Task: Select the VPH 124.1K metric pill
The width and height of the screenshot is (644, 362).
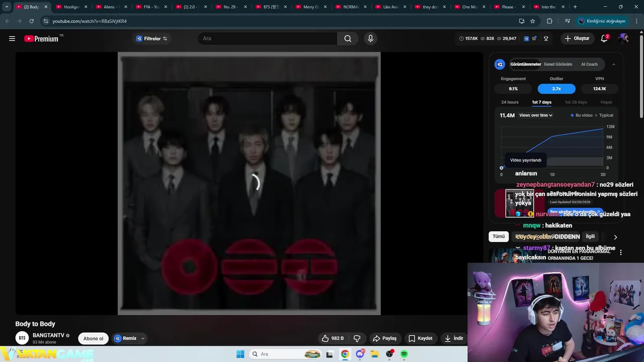Action: coord(600,88)
